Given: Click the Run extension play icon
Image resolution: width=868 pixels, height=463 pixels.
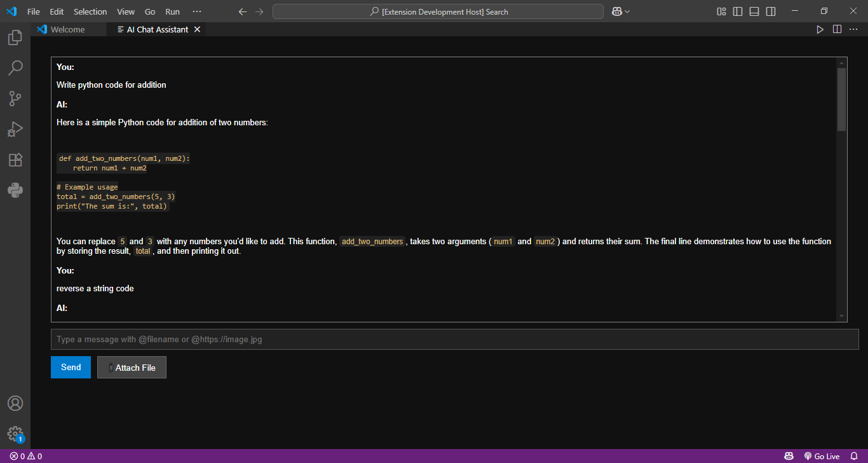Looking at the screenshot, I should 820,29.
